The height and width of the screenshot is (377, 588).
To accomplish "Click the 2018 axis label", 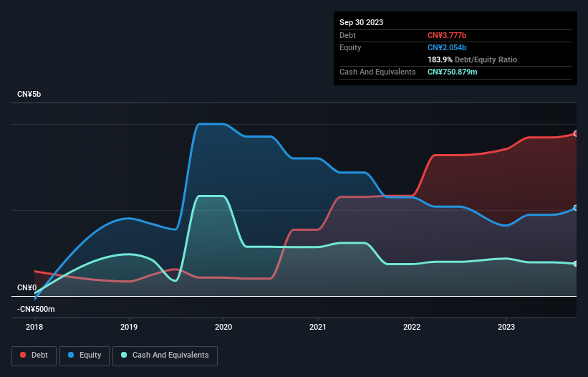I will 34,327.
